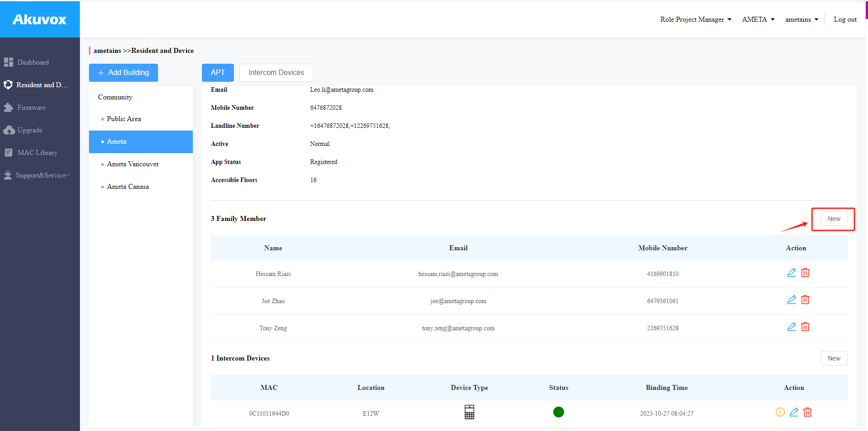Edit Joe Zhao family member

pyautogui.click(x=792, y=300)
